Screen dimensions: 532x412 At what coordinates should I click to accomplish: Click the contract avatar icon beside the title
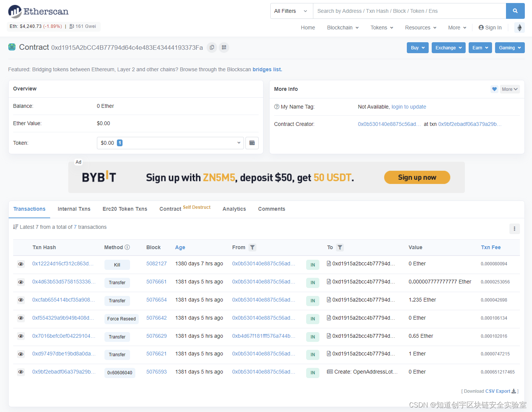tap(12, 47)
